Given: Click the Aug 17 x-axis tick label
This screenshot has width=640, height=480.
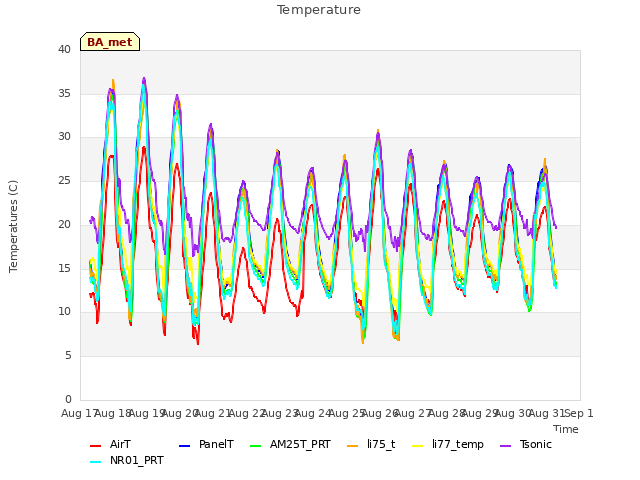Looking at the screenshot, I should pos(78,413).
